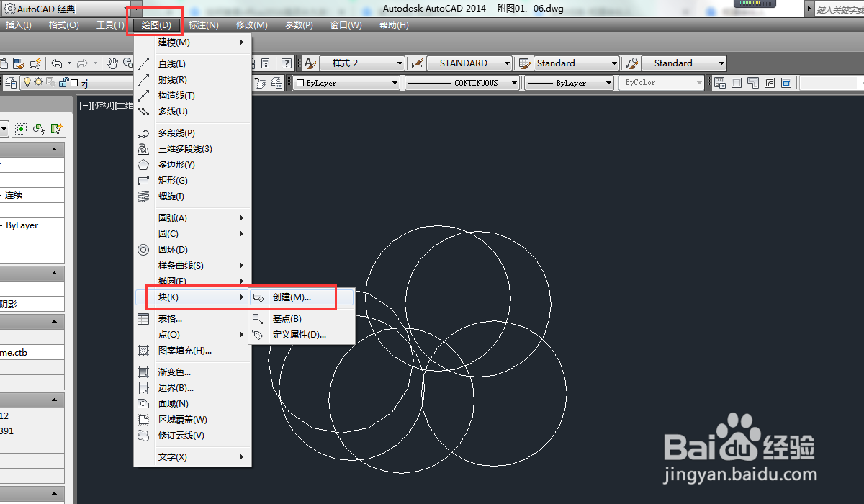Click the quick select icon in properties panel
The width and height of the screenshot is (864, 504).
57,129
